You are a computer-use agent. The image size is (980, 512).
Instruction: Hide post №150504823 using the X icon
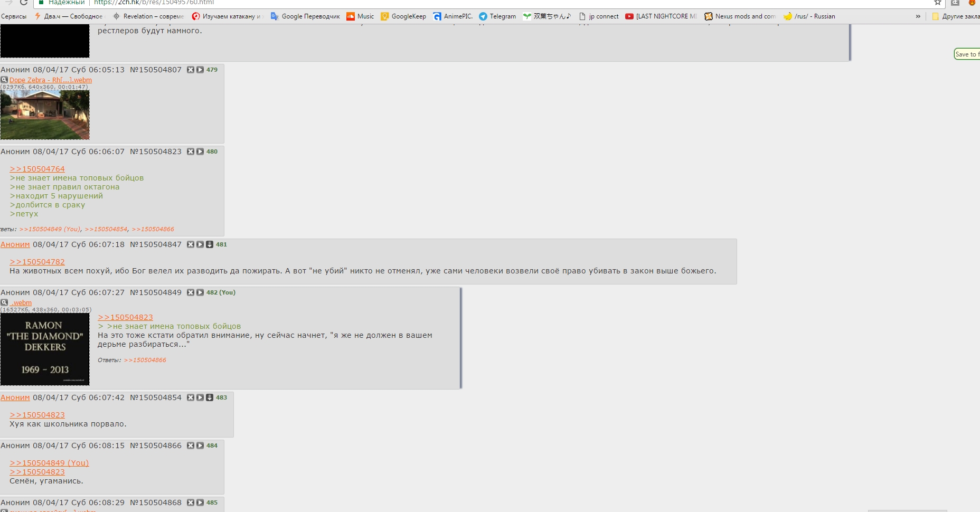tap(191, 151)
